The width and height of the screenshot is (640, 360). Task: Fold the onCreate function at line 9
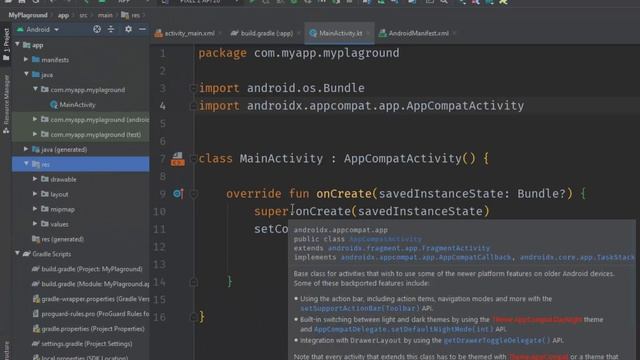point(194,194)
